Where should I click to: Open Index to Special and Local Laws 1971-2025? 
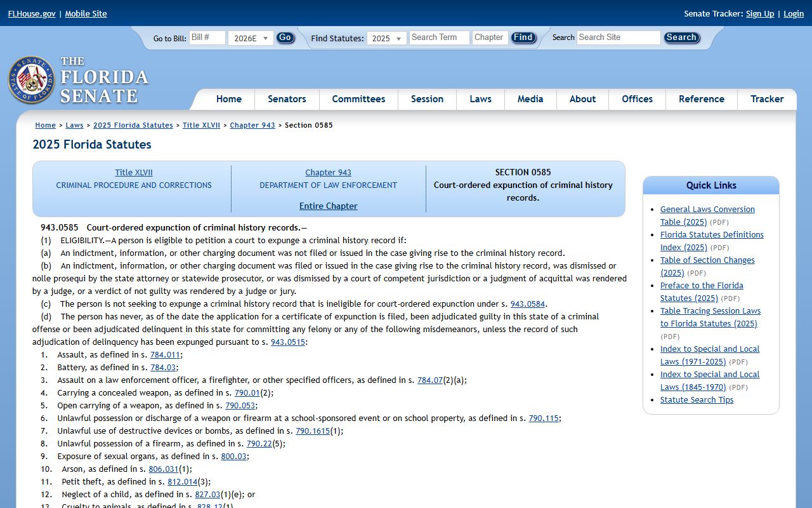(710, 356)
